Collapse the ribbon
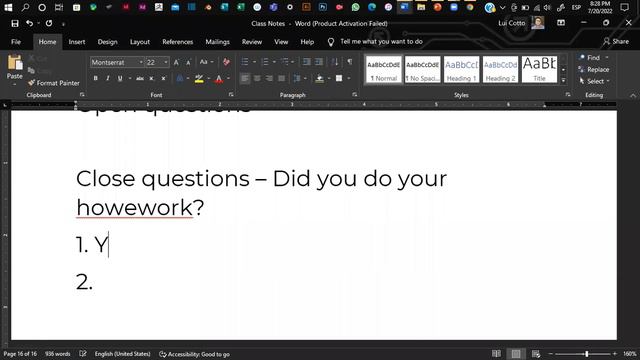Image resolution: width=640 pixels, height=360 pixels. (633, 95)
